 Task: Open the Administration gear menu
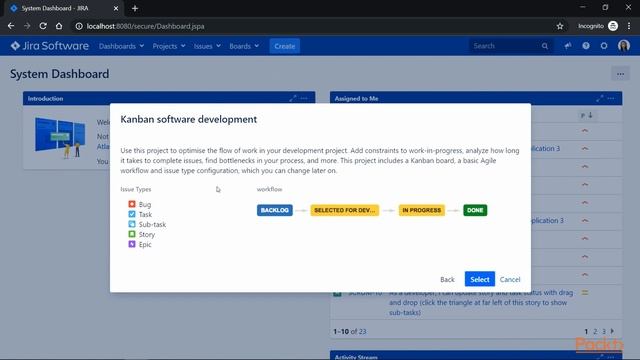604,46
